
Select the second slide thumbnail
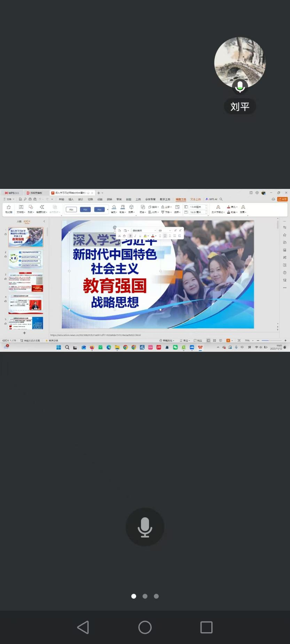pos(26,259)
